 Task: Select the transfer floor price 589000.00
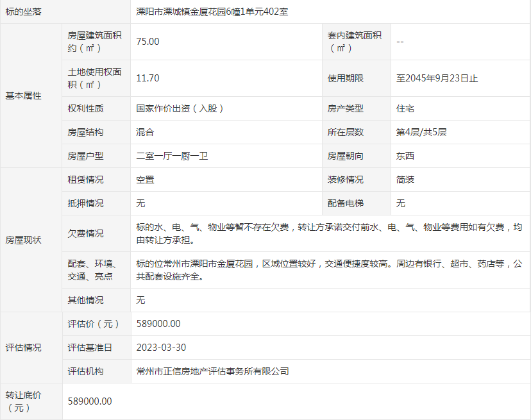coord(90,401)
